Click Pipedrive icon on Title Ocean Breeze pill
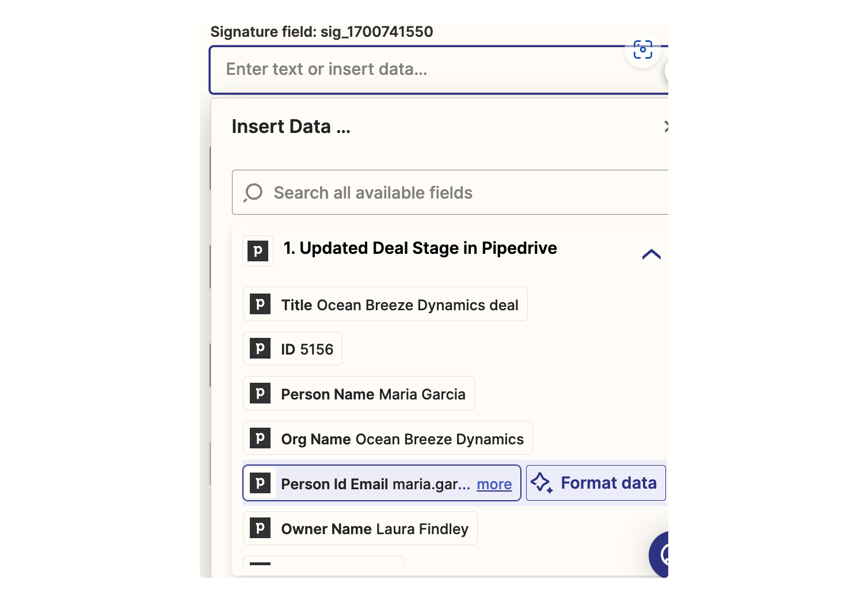 tap(260, 304)
